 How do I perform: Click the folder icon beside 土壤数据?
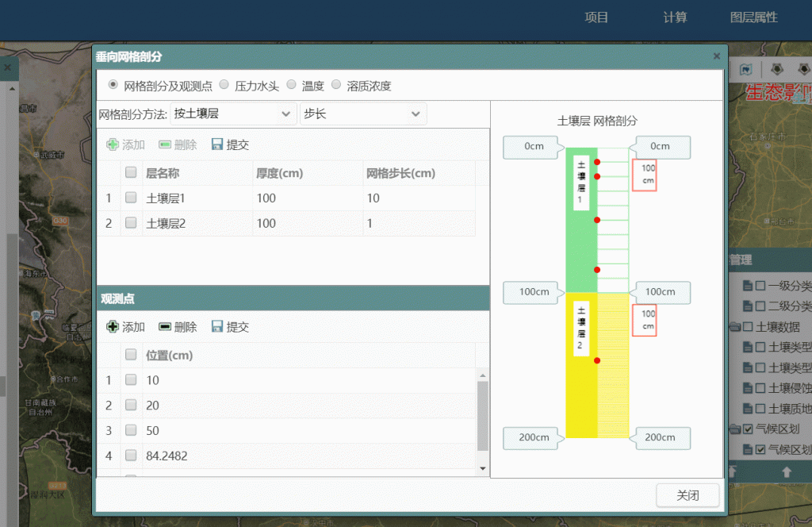point(734,327)
